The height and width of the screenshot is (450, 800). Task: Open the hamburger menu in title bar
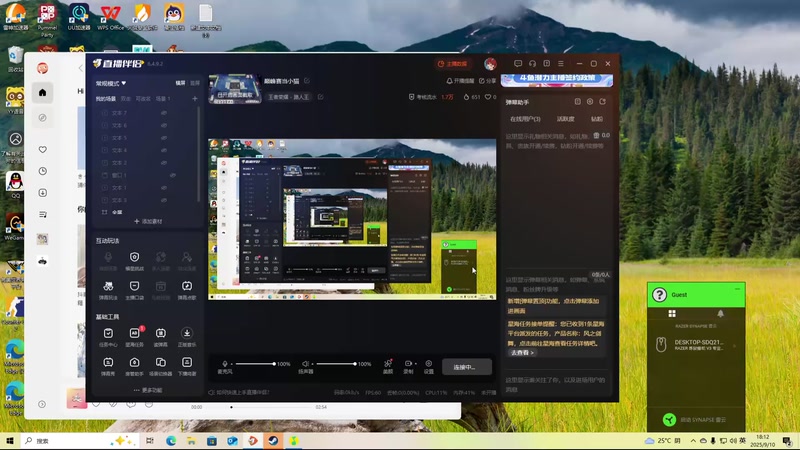(x=561, y=64)
